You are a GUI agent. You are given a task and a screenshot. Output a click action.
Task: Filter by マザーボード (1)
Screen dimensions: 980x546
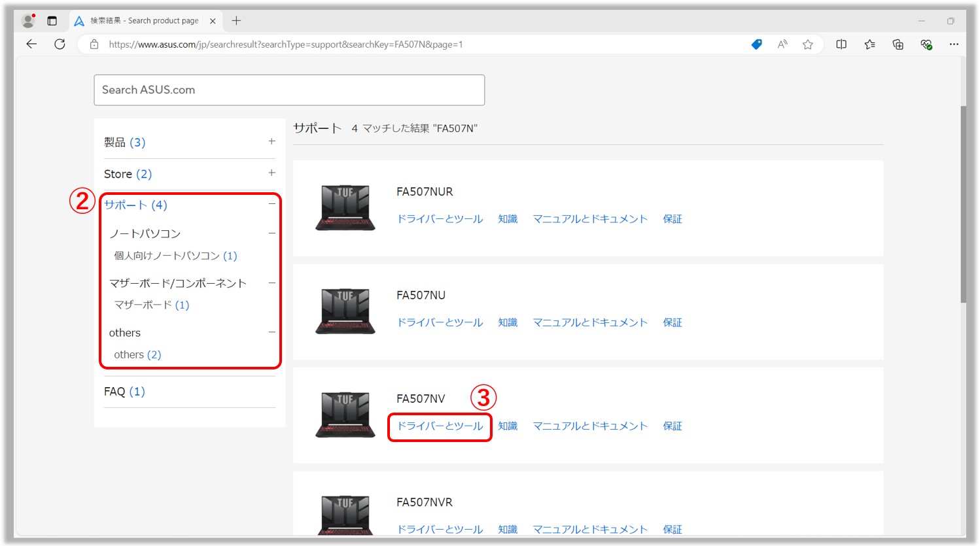point(152,305)
